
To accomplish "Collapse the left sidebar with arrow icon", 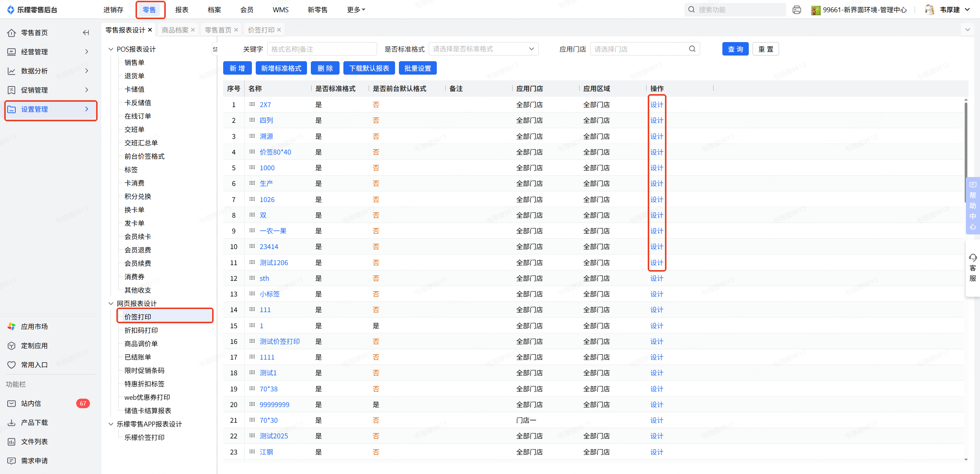I will click(x=86, y=33).
